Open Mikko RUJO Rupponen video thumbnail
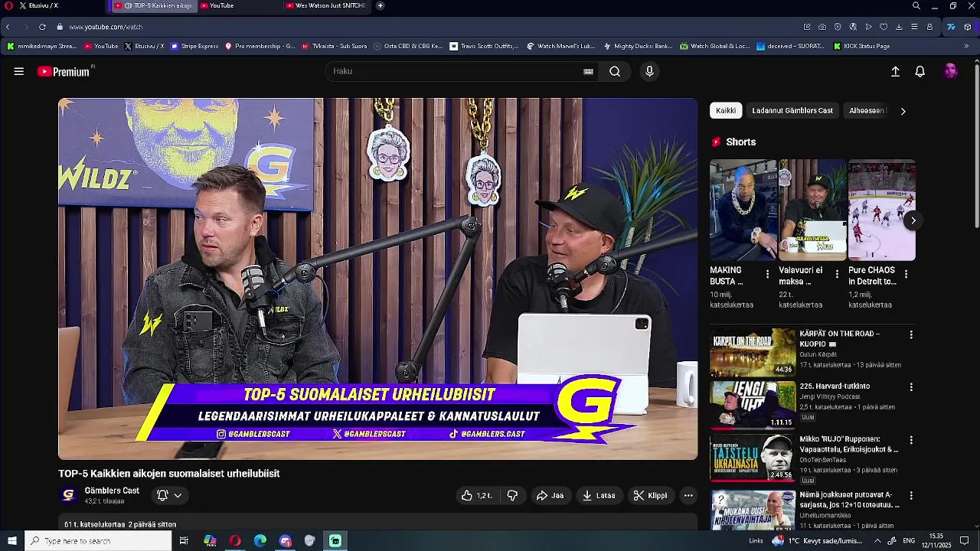The width and height of the screenshot is (980, 551). point(753,458)
